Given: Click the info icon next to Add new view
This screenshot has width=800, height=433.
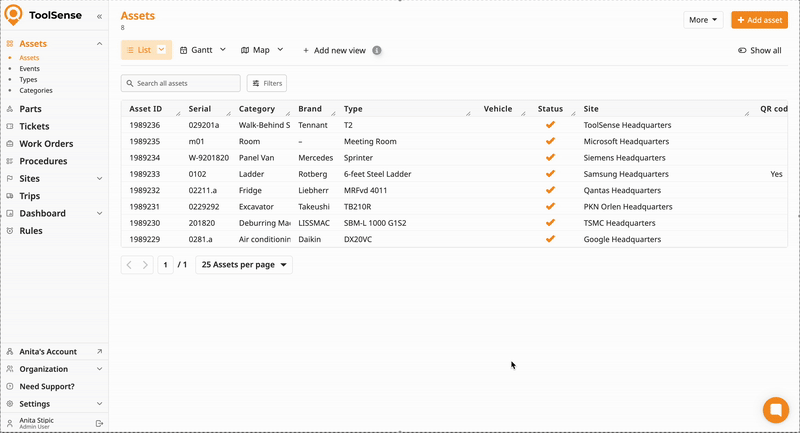Looking at the screenshot, I should pos(377,50).
